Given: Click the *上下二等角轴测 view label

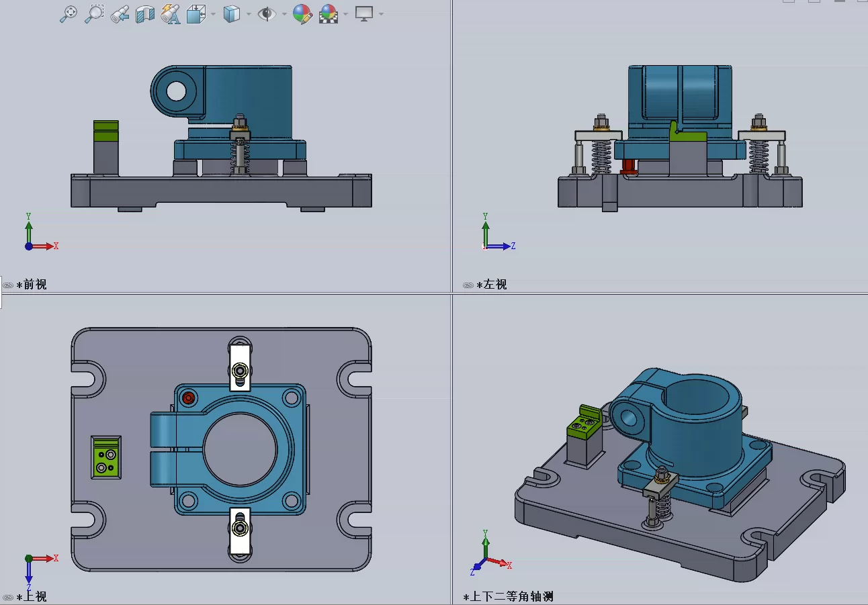Looking at the screenshot, I should (x=508, y=596).
